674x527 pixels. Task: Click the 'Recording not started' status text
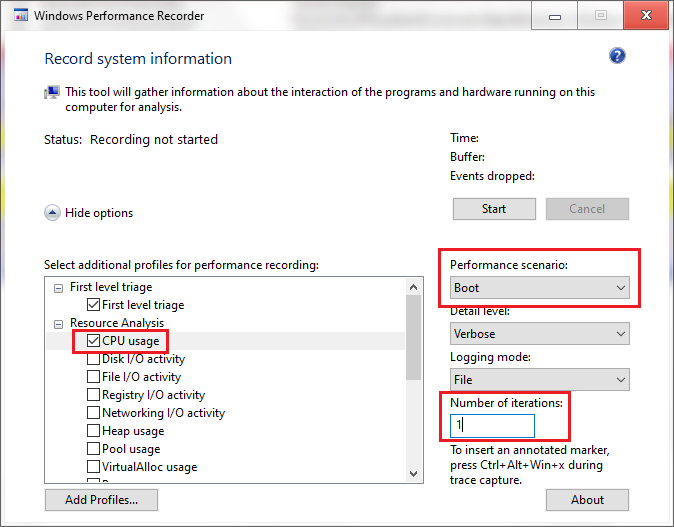tap(154, 140)
